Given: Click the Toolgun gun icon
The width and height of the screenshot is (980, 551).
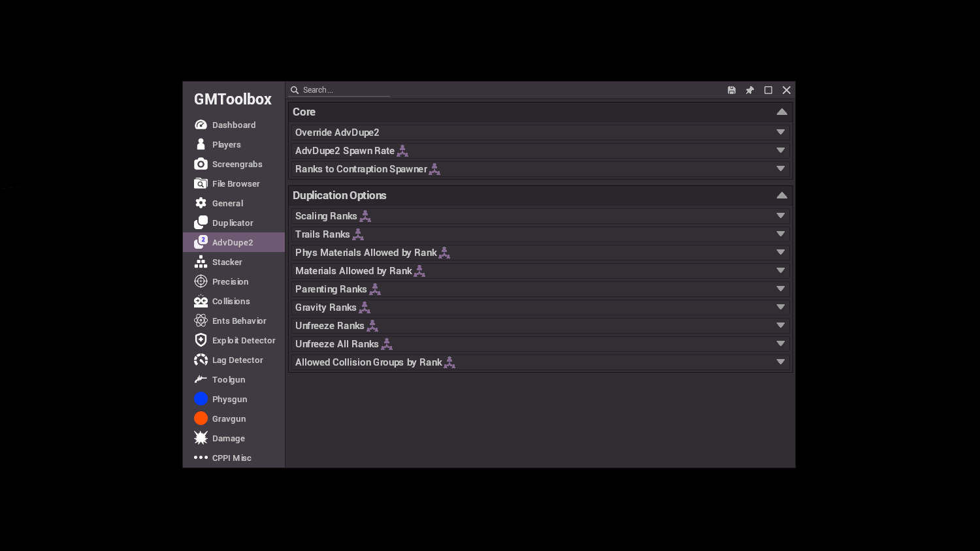Looking at the screenshot, I should [201, 379].
